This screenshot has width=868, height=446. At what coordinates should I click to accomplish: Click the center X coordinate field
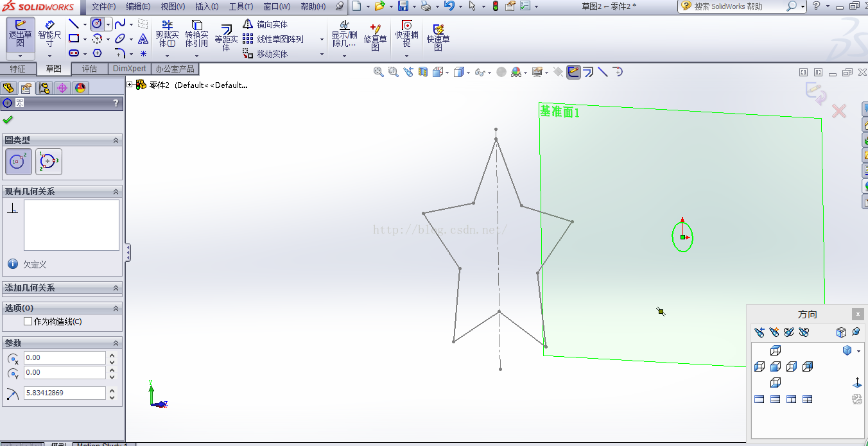click(65, 358)
